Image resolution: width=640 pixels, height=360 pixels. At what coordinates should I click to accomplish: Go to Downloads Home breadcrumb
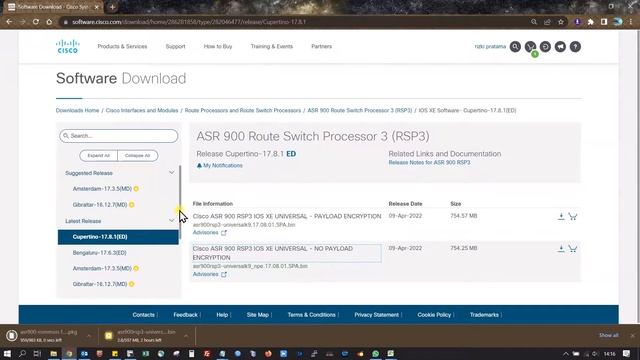tap(78, 111)
